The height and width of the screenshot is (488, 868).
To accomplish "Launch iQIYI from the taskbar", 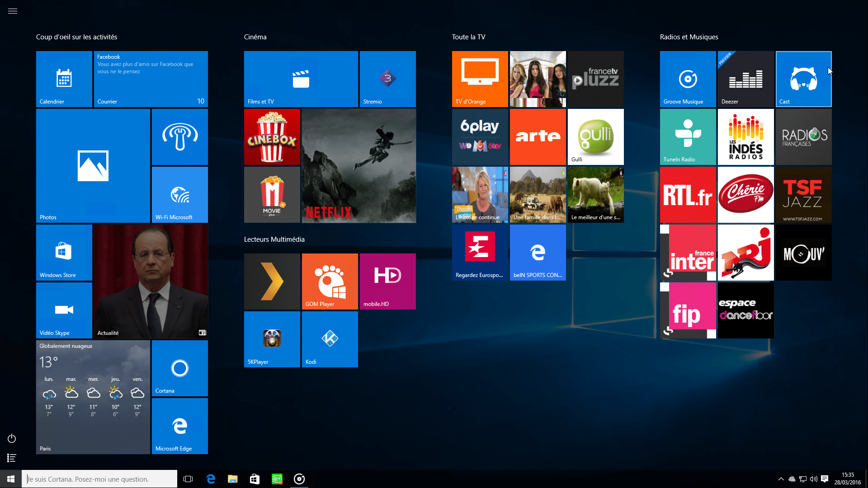I will click(277, 479).
